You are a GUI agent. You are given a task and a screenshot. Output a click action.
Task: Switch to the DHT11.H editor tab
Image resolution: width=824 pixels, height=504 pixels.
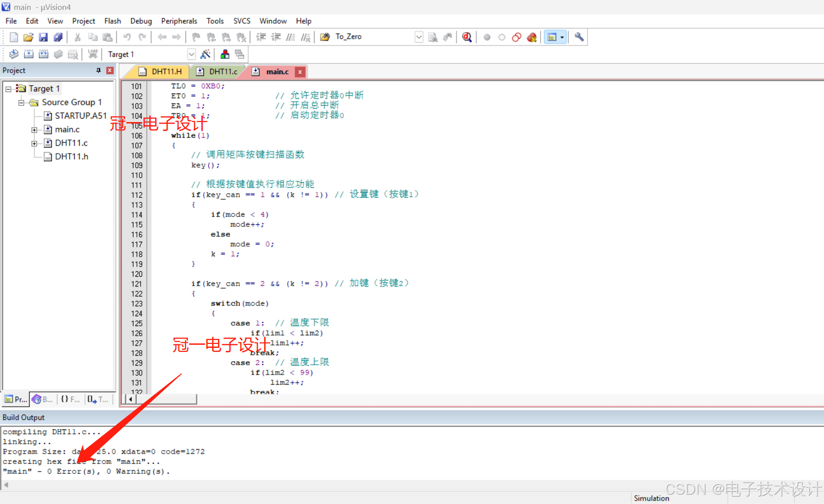[x=162, y=72]
